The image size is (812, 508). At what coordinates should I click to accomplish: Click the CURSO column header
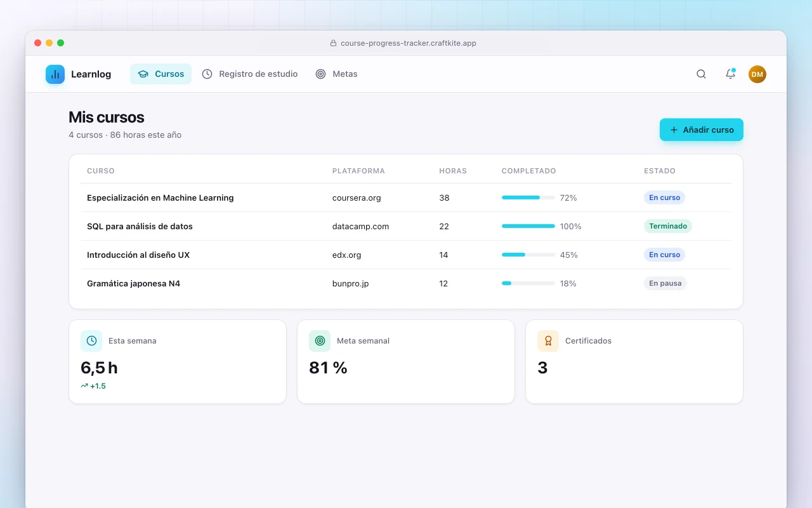pyautogui.click(x=101, y=171)
